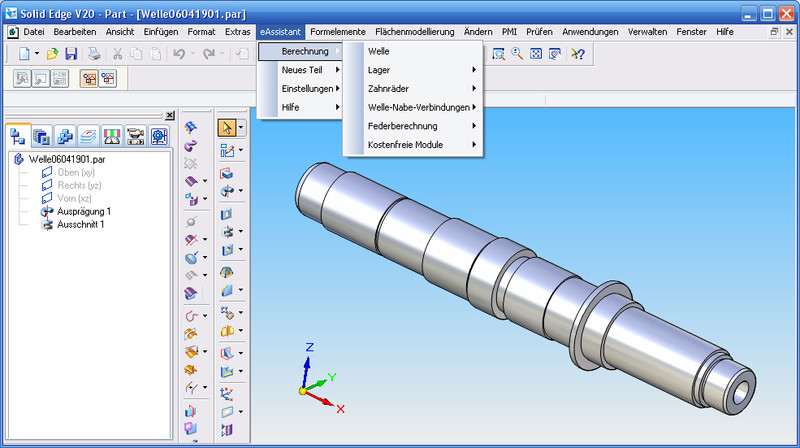This screenshot has height=448, width=800.
Task: Click the Undo arrow icon
Action: (180, 54)
